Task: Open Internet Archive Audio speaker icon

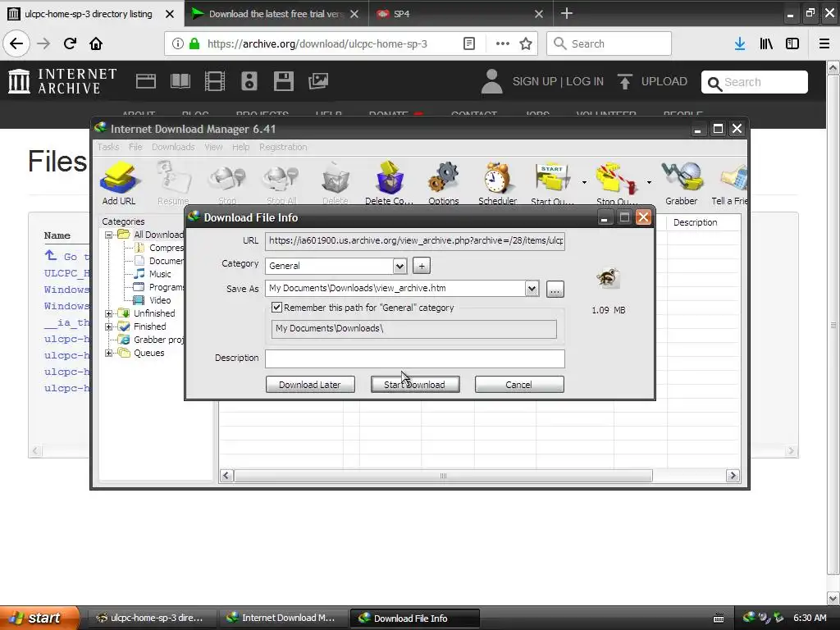Action: [x=249, y=81]
